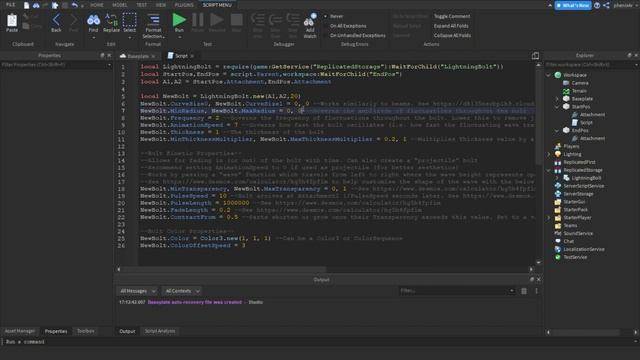This screenshot has width=640, height=360.
Task: Click the Run a command bar
Action: (320, 342)
